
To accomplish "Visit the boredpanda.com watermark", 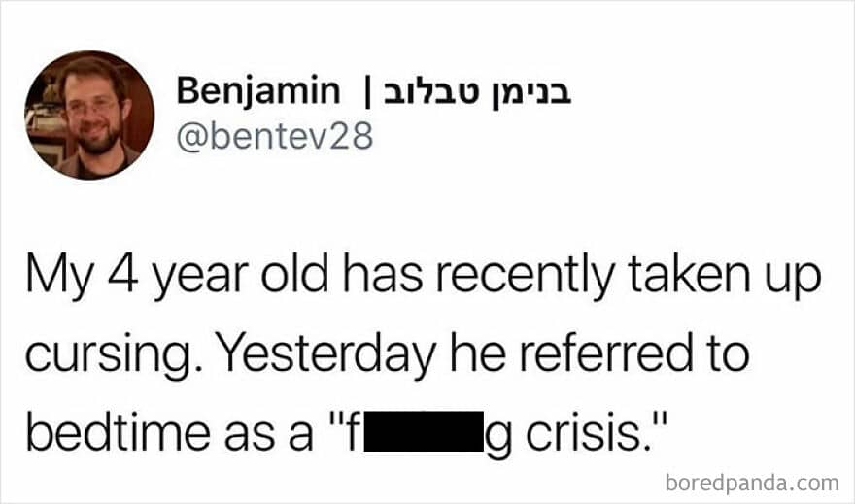I will [752, 484].
